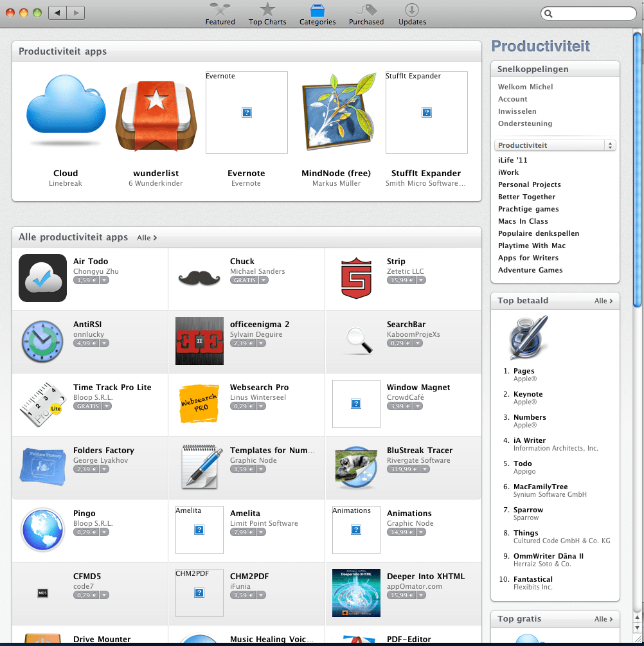This screenshot has width=644, height=646.
Task: Buy CHM2PDF for 1,59 €
Action: click(x=243, y=595)
